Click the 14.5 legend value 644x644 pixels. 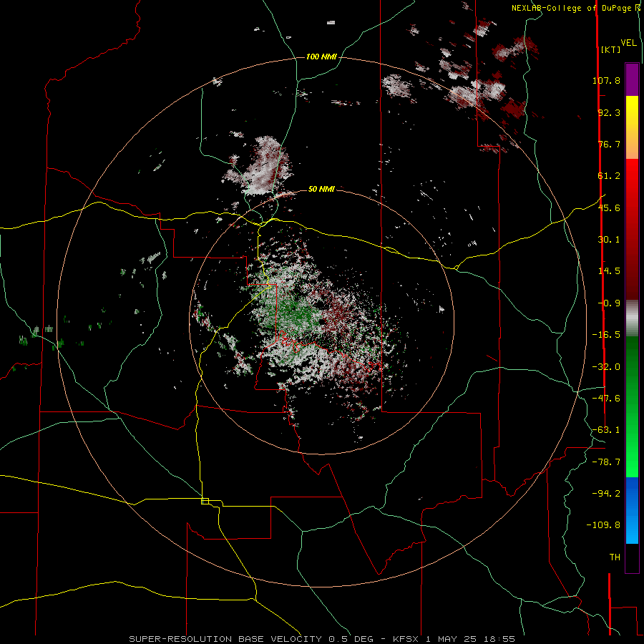(x=609, y=271)
